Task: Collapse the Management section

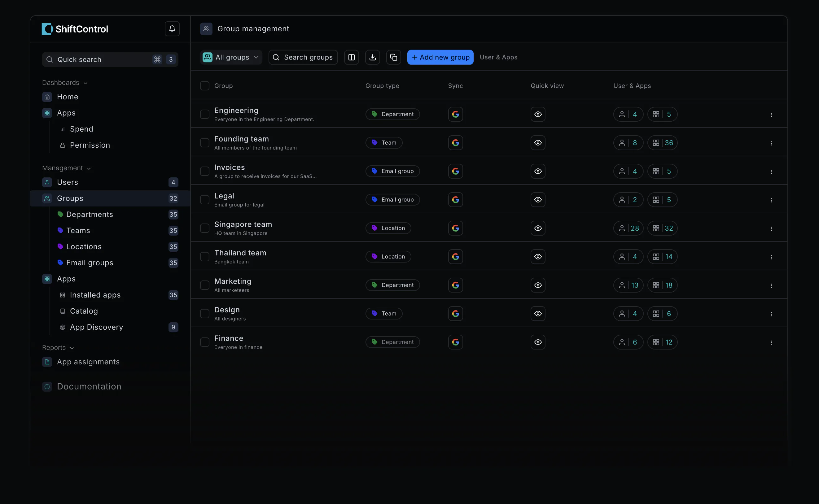Action: (66, 168)
